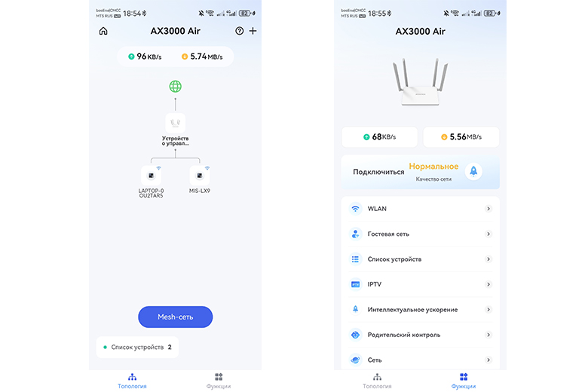Open Родительский контроль via its chevron
The width and height of the screenshot is (588, 392).
[x=488, y=335]
